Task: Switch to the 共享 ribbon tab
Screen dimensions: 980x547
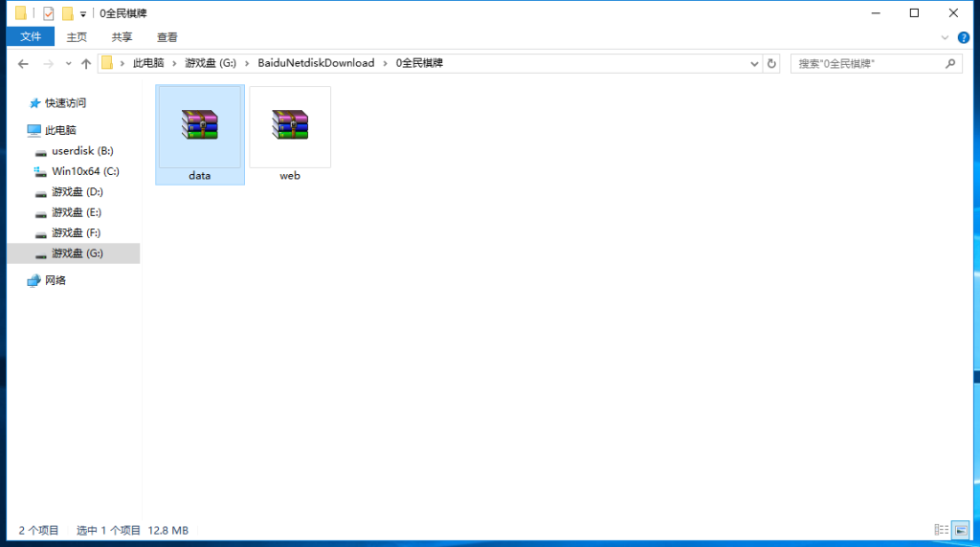Action: click(x=122, y=37)
